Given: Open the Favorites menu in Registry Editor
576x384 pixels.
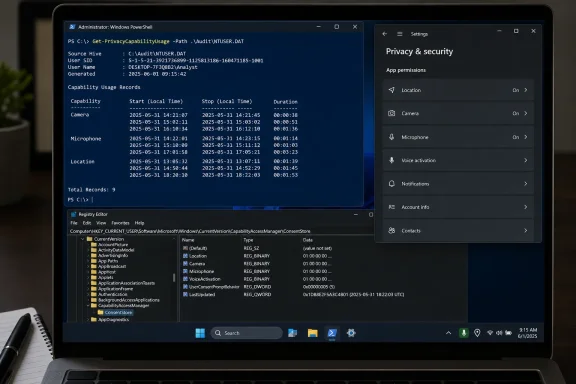Looking at the screenshot, I should pyautogui.click(x=120, y=223).
